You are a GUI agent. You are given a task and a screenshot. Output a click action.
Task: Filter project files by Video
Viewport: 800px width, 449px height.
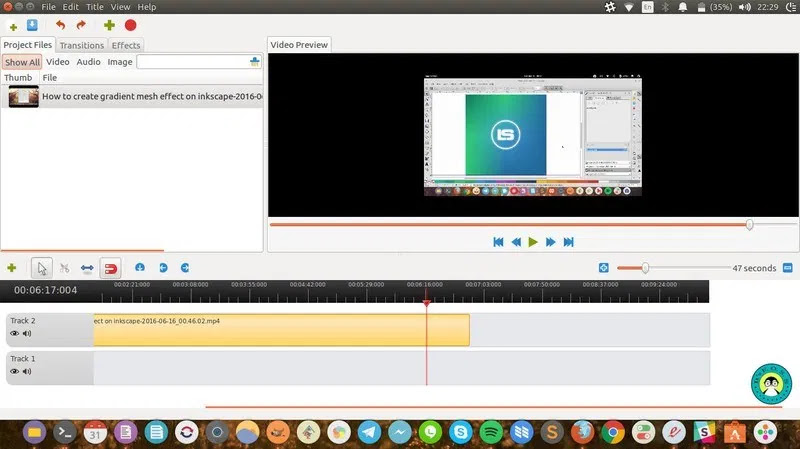58,62
